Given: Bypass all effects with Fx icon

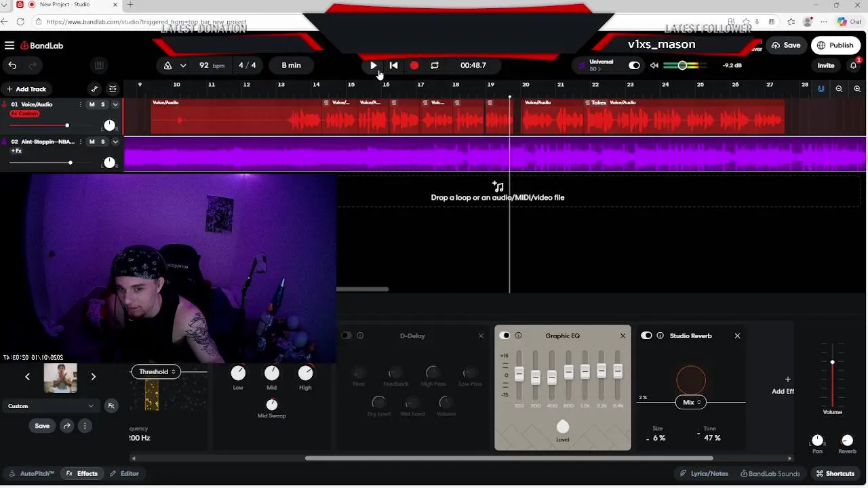Looking at the screenshot, I should [111, 406].
